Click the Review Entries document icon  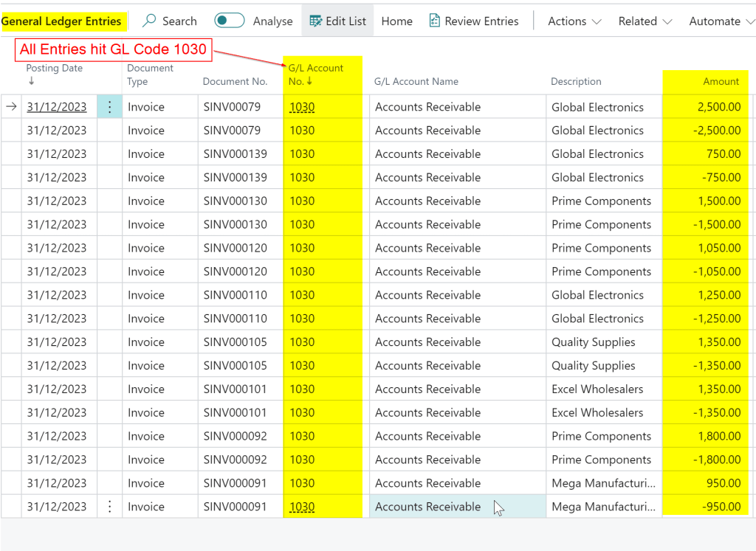click(x=435, y=21)
